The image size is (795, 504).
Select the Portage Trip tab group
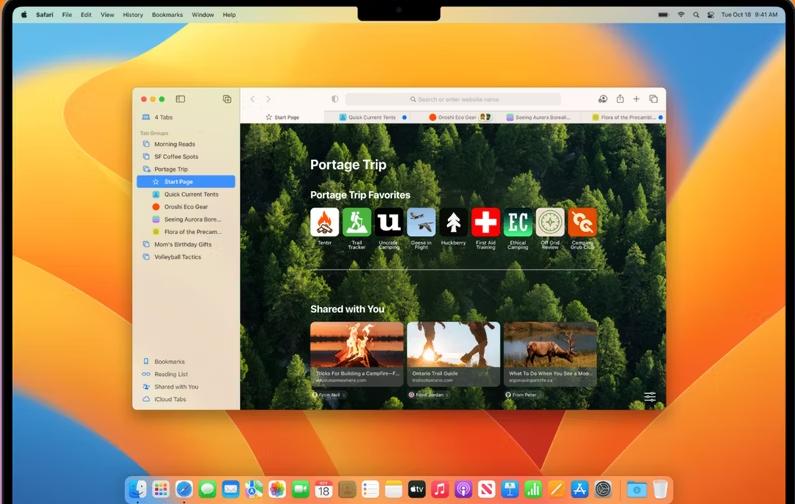point(186,169)
